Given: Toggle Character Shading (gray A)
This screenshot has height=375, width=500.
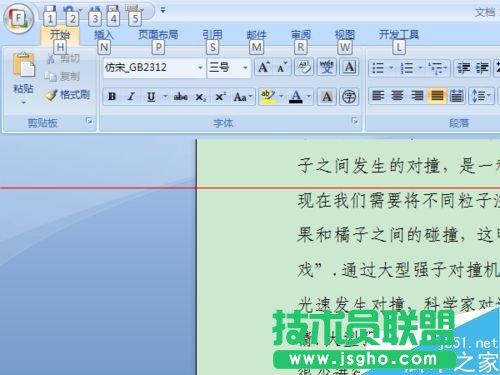Looking at the screenshot, I should pyautogui.click(x=327, y=97).
